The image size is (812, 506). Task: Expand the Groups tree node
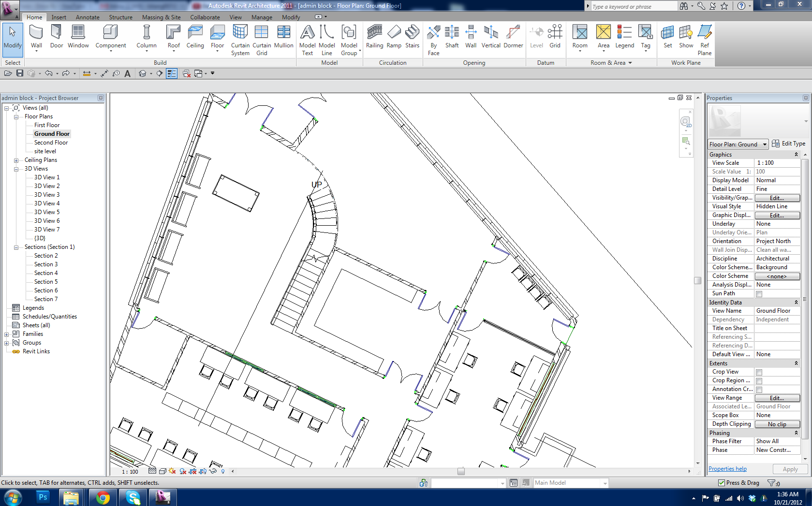pos(6,343)
